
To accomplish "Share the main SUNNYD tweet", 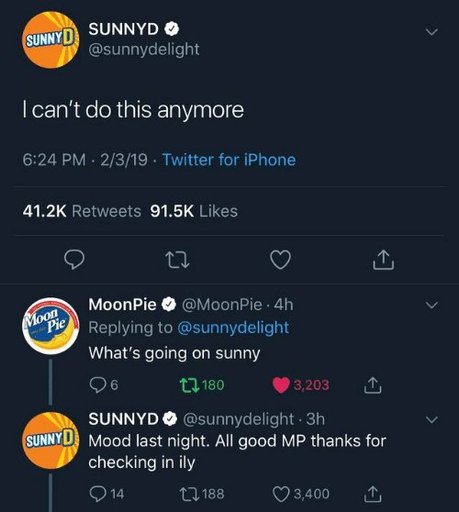I will point(383,260).
